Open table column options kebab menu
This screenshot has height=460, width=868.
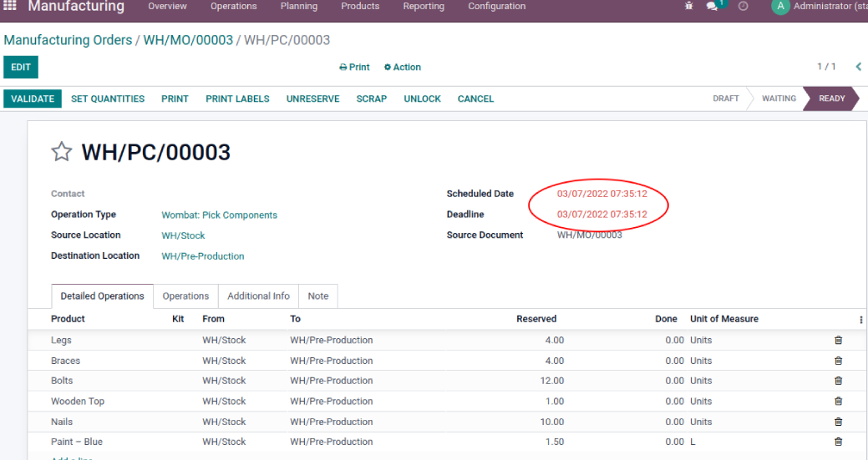(x=860, y=319)
